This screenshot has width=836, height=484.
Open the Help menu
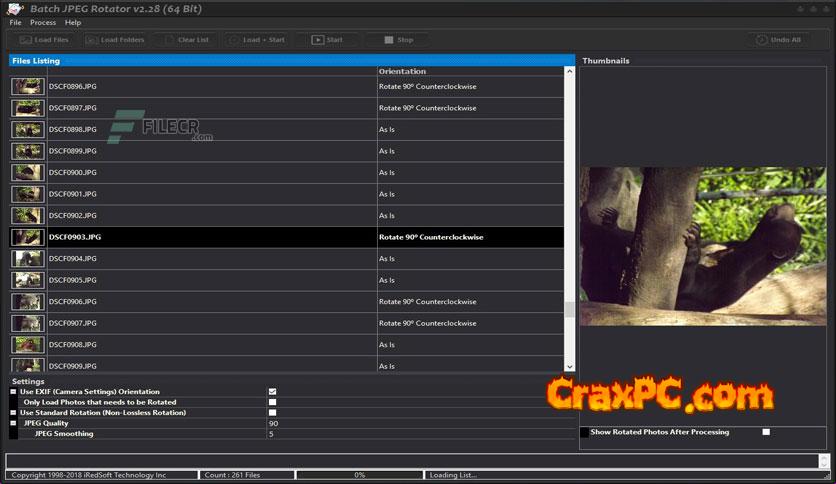[x=73, y=22]
